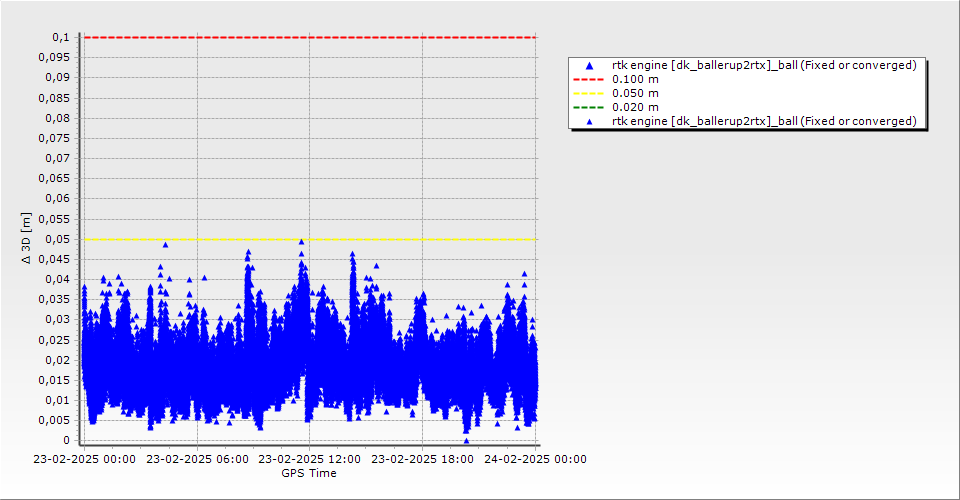
Task: Click the 'GPS Time' X-axis title
Action: (x=309, y=473)
